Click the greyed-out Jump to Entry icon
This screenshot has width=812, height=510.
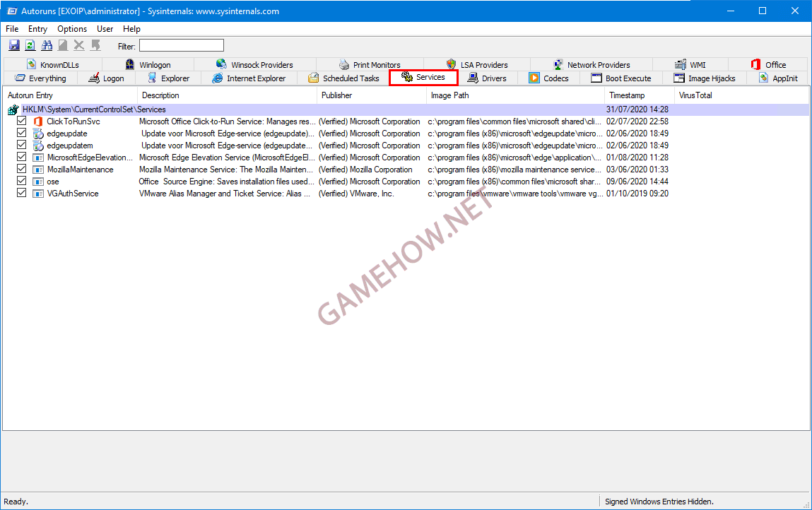[x=95, y=46]
